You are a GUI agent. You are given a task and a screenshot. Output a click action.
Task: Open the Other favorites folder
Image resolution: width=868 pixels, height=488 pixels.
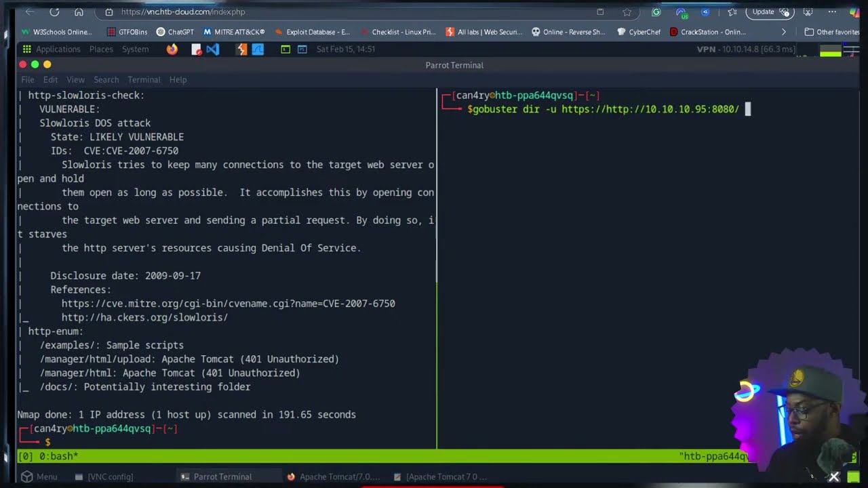pos(832,32)
